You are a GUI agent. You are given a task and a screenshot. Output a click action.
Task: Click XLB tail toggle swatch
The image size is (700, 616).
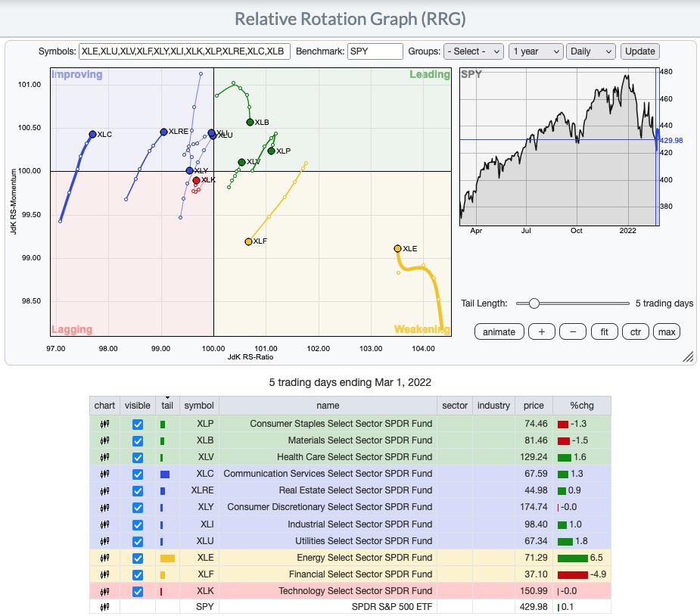click(162, 440)
